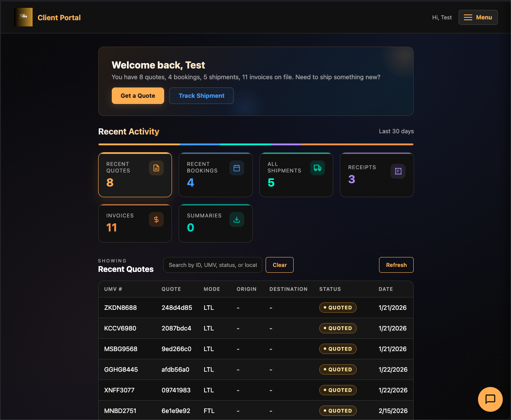Click the Refresh button above the quotes table
Image resolution: width=511 pixels, height=420 pixels.
pyautogui.click(x=396, y=265)
